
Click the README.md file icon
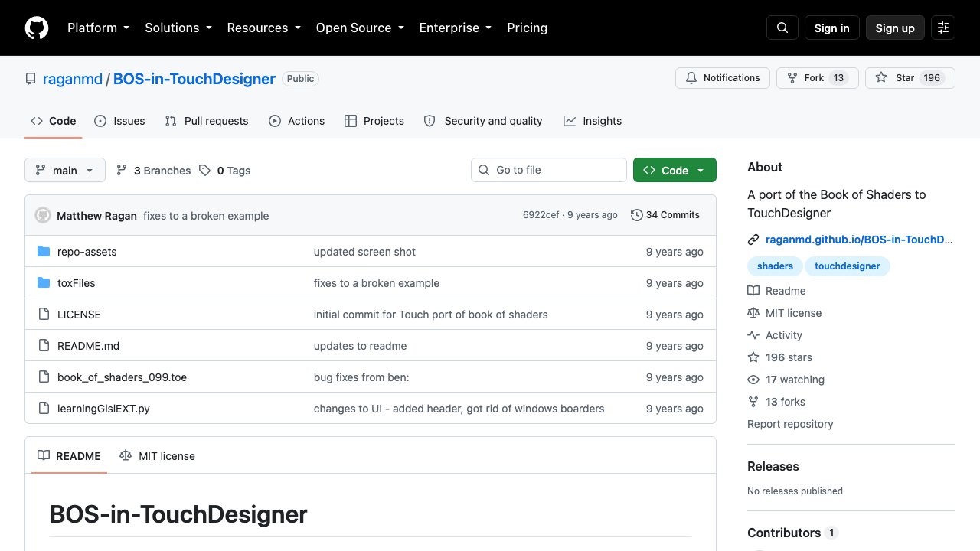coord(44,346)
